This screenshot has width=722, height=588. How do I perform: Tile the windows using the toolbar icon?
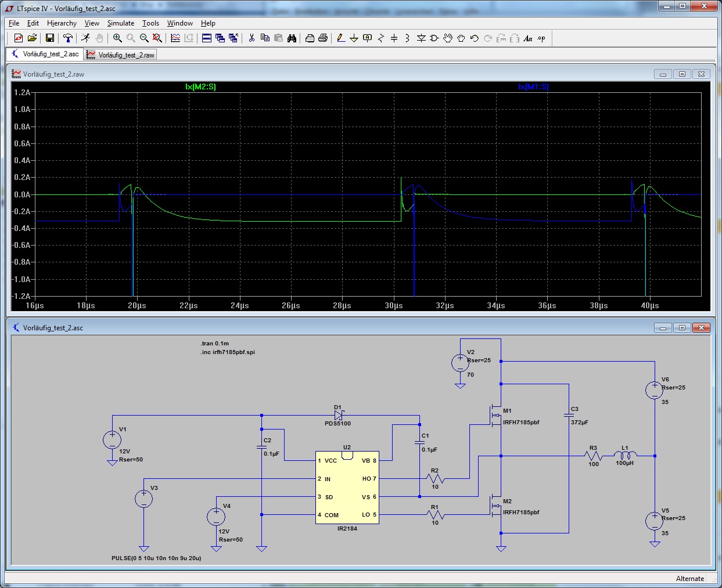pos(207,38)
